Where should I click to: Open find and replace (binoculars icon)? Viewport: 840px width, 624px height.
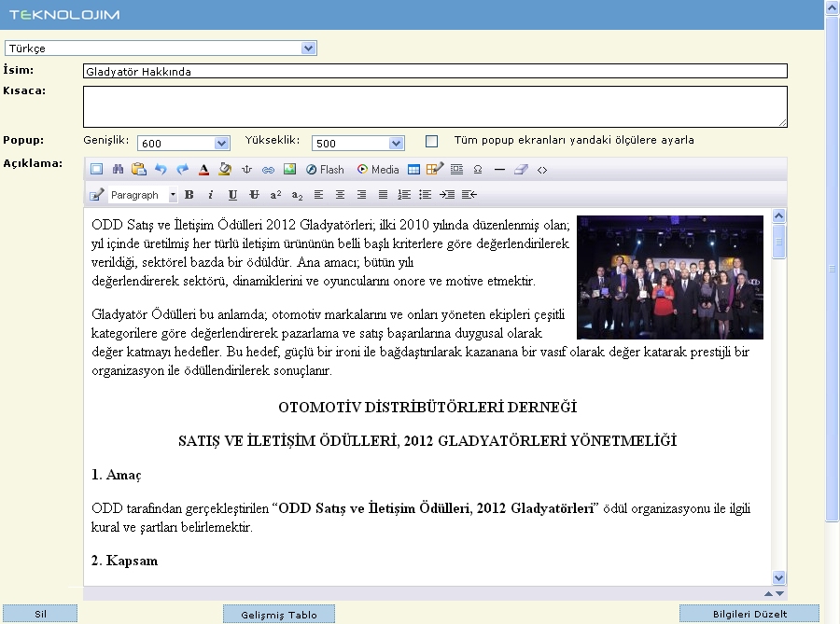118,170
